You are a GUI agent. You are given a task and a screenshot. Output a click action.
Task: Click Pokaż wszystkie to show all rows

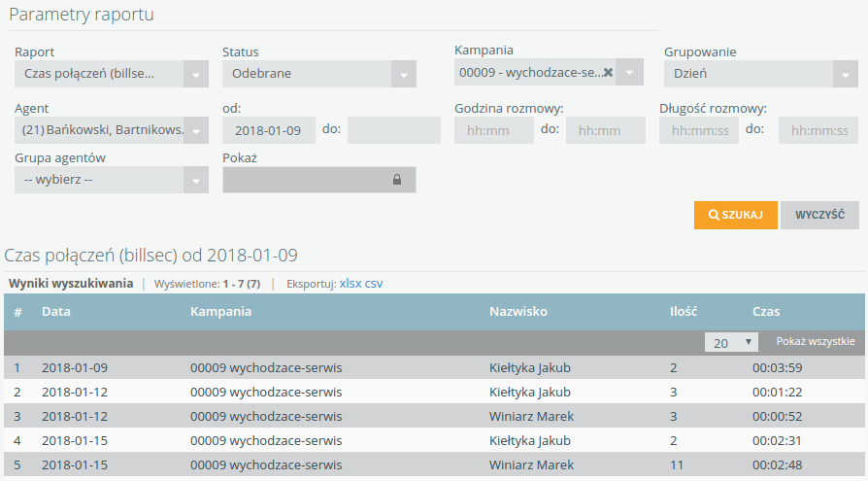click(x=816, y=341)
